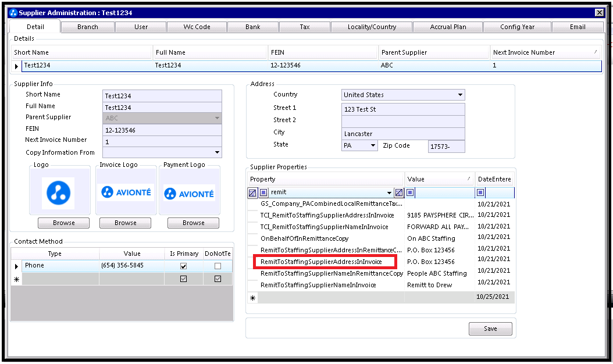Click the supplier Logo image
Viewport: 613px width, 364px height.
(x=59, y=193)
